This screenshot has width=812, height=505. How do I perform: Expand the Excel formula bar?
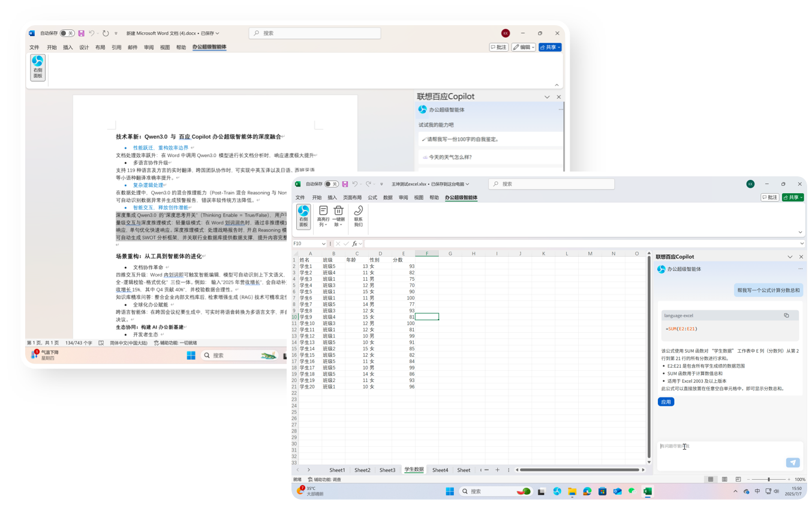pyautogui.click(x=802, y=244)
